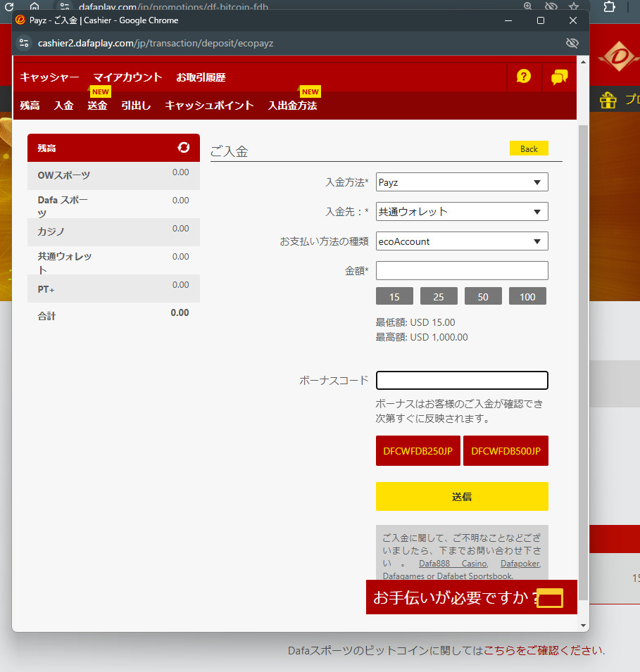This screenshot has height=672, width=640.
Task: Focus the ボーナスコード input field
Action: click(462, 380)
